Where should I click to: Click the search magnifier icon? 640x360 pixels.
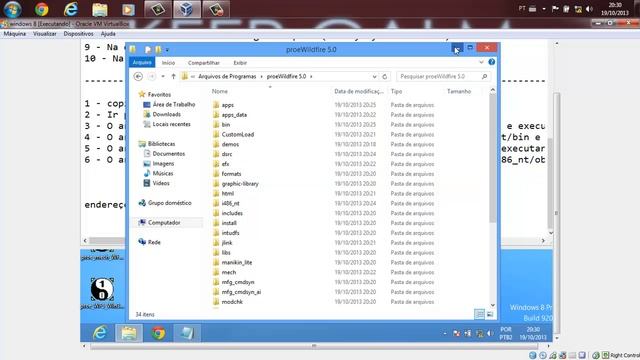point(484,76)
